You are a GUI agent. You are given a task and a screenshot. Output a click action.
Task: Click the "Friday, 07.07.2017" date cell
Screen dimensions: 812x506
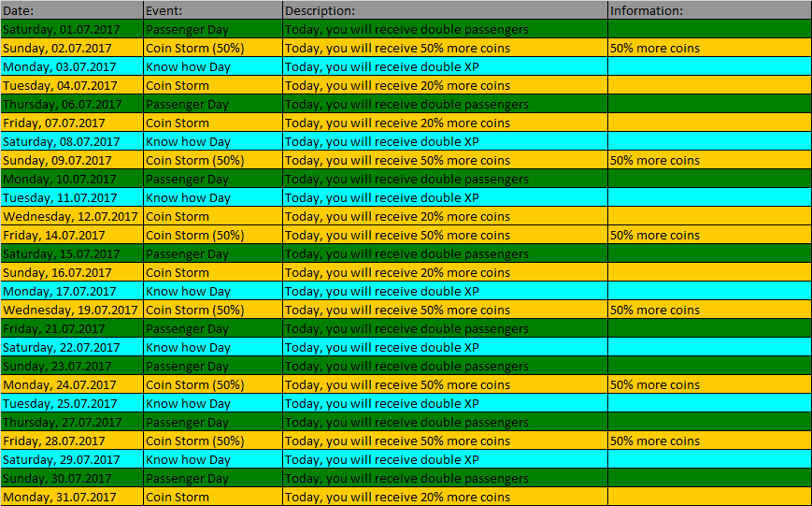pyautogui.click(x=72, y=123)
